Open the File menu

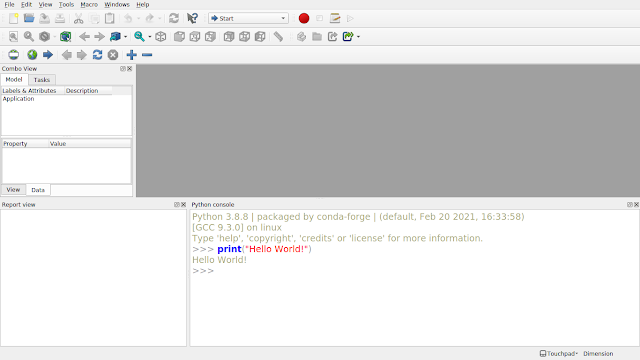(9, 4)
